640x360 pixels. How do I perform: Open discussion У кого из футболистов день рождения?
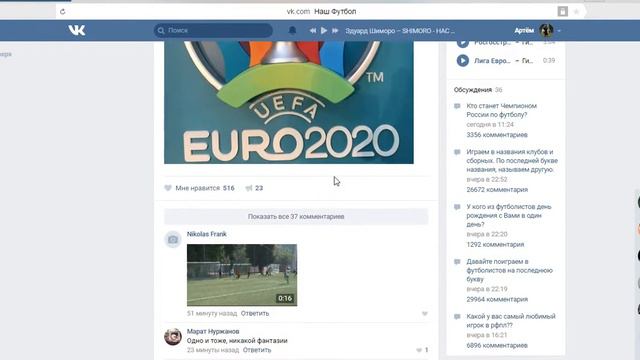tap(509, 216)
